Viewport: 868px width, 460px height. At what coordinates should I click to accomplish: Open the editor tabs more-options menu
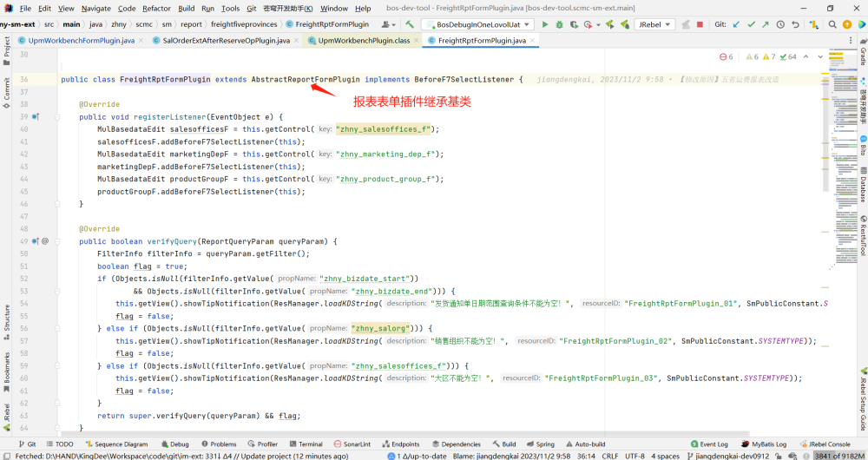click(852, 41)
